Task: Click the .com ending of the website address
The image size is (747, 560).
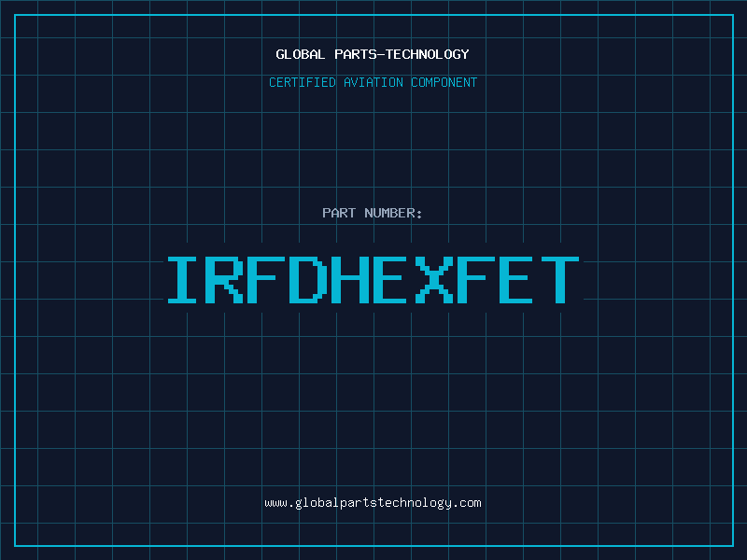Action: tap(467, 503)
